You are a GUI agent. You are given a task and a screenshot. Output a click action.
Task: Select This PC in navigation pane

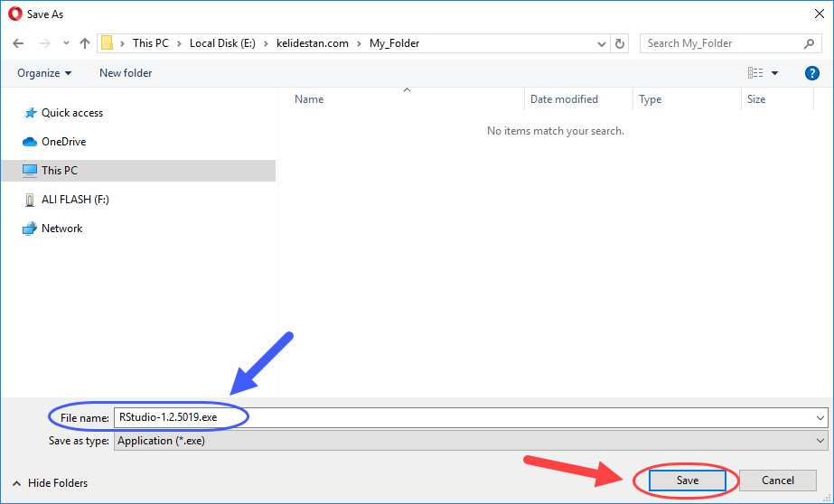point(138,171)
